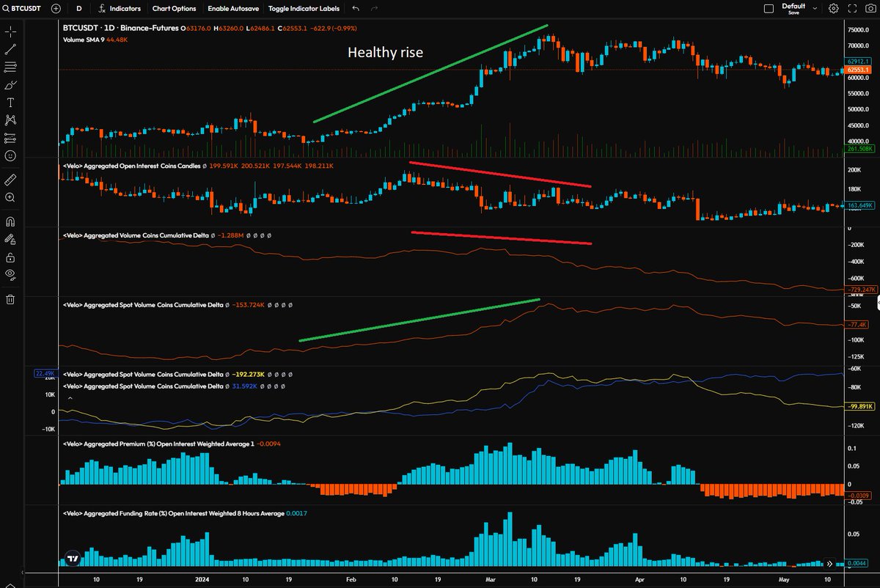880x588 pixels.
Task: Expand the Default layout dropdown arrow
Action: (x=816, y=9)
